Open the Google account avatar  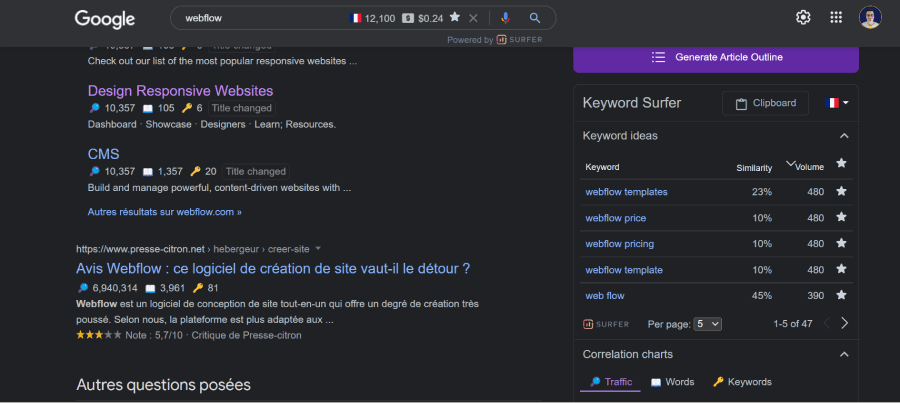pos(870,17)
